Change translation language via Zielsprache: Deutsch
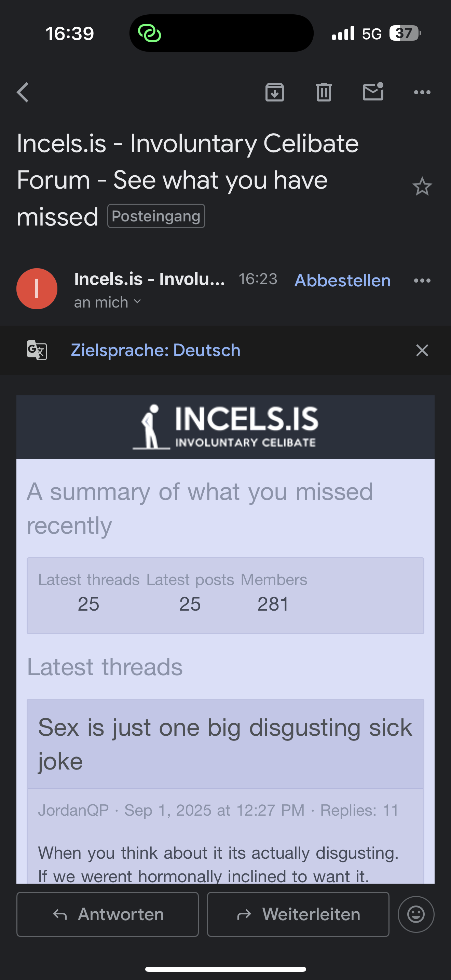This screenshot has width=451, height=980. (x=155, y=350)
